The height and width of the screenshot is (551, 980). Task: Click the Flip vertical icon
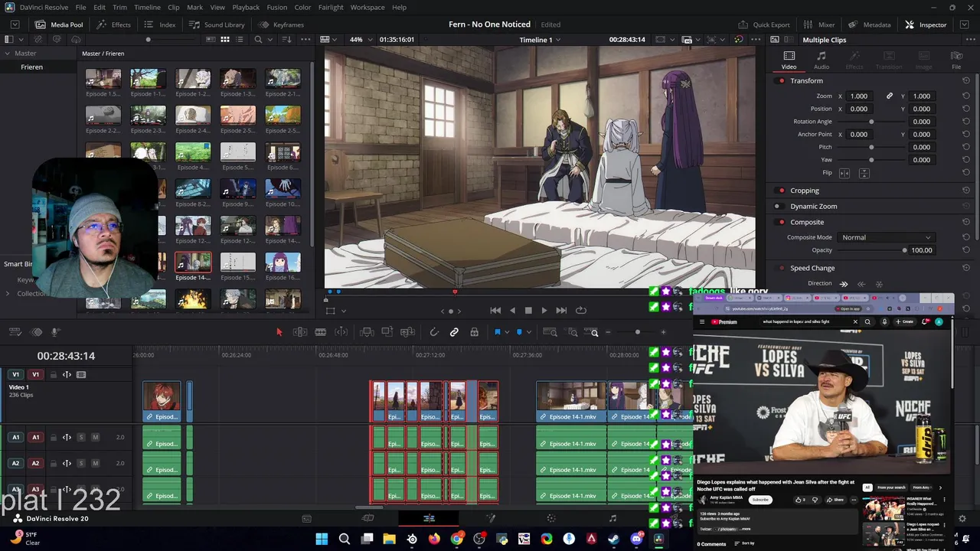click(x=864, y=173)
